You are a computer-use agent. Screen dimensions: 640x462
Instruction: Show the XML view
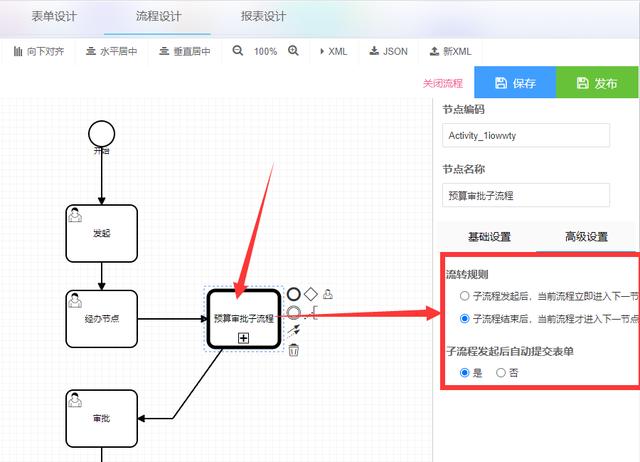(x=333, y=51)
